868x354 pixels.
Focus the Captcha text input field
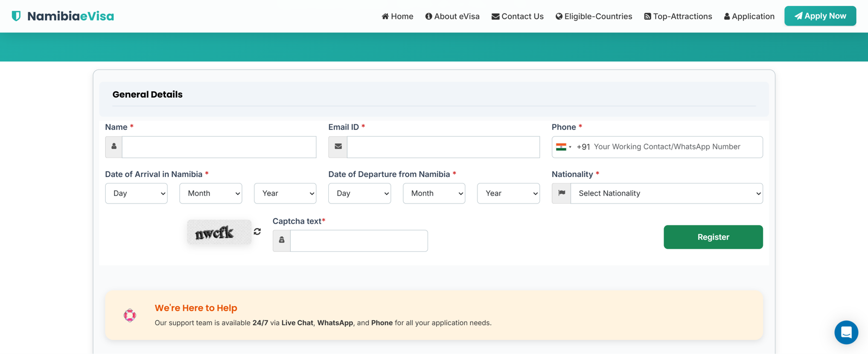(x=359, y=241)
